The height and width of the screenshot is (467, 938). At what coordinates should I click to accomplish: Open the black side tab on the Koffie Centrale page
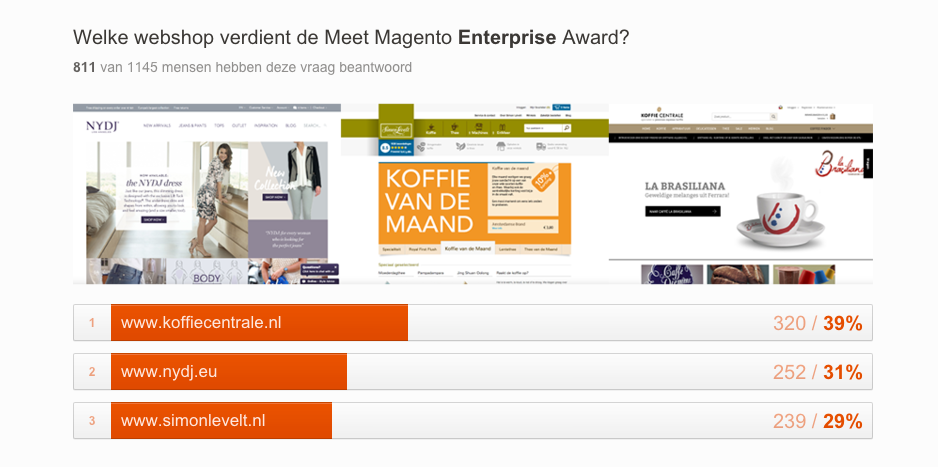[867, 163]
